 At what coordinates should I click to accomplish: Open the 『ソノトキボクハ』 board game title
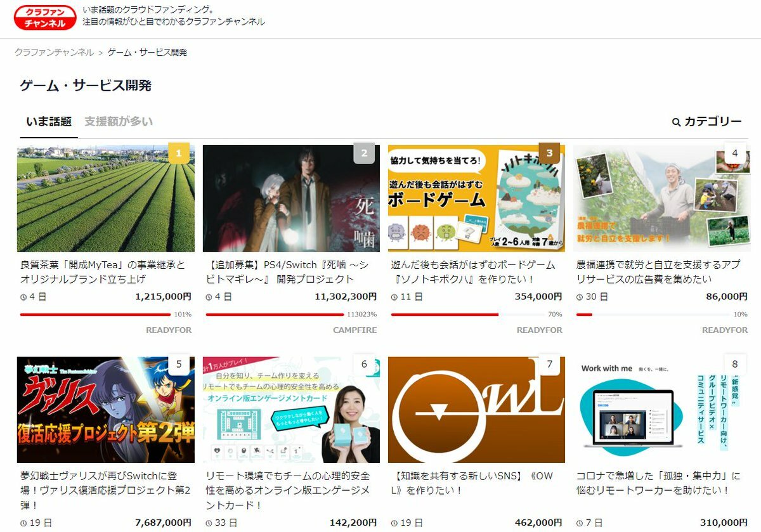click(x=473, y=271)
